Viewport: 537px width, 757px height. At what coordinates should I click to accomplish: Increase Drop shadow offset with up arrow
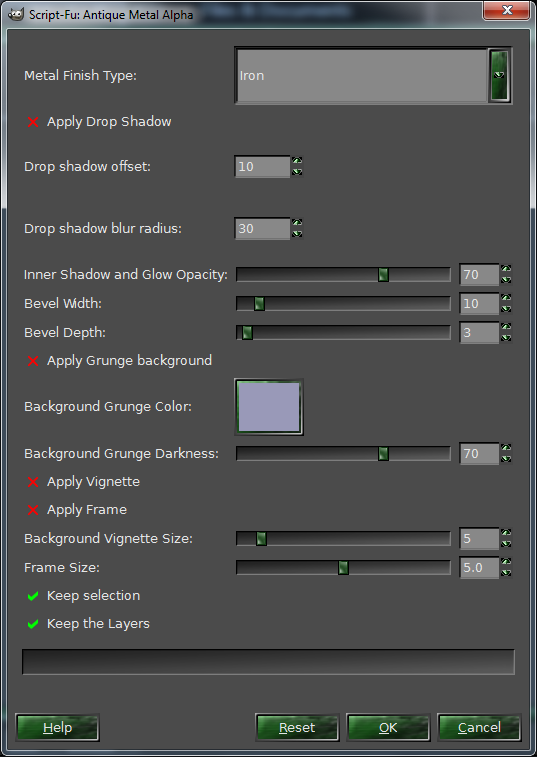tap(297, 161)
